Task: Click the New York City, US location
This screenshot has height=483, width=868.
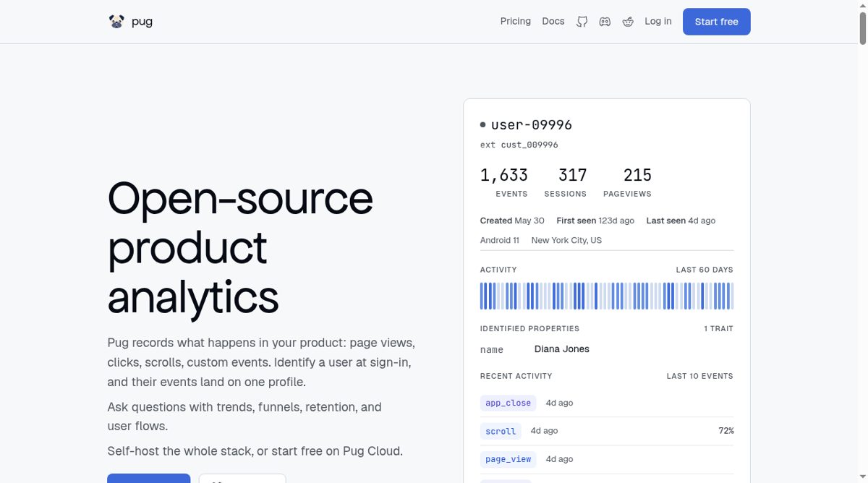Action: point(566,240)
